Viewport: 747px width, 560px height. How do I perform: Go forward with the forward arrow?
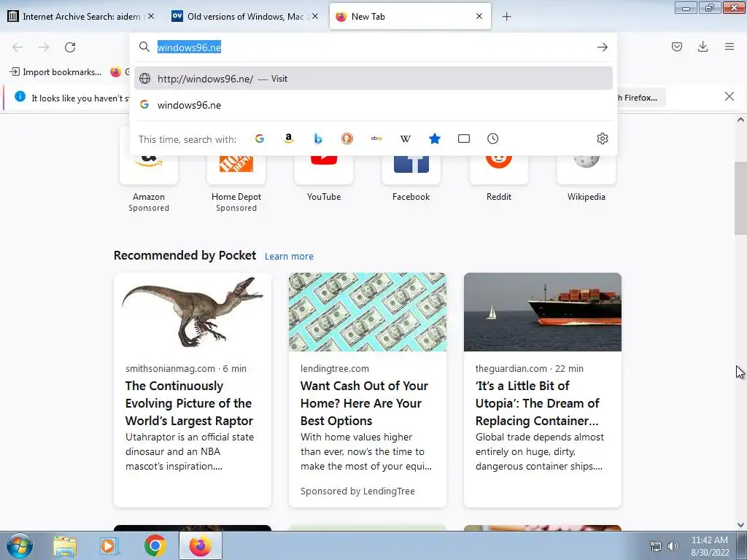[44, 47]
